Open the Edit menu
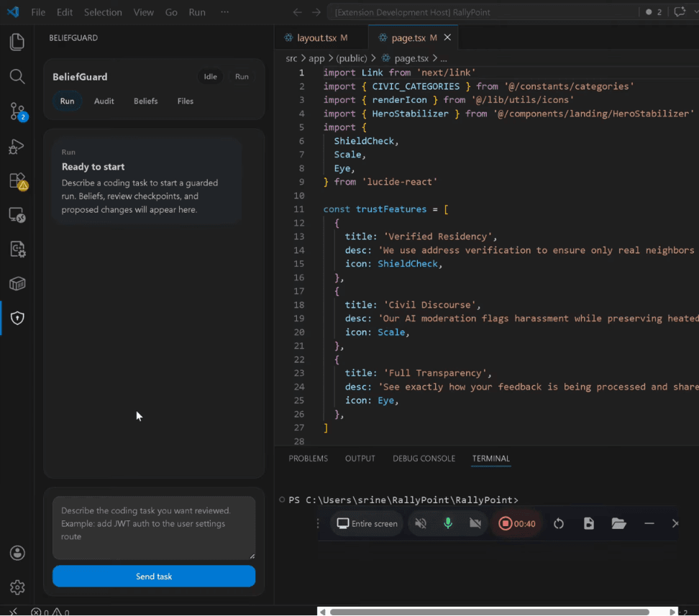 click(65, 12)
